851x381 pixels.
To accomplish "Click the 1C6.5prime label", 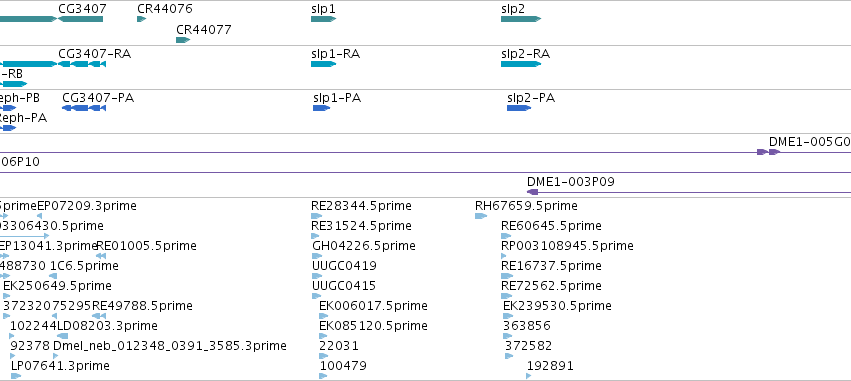I will click(84, 266).
